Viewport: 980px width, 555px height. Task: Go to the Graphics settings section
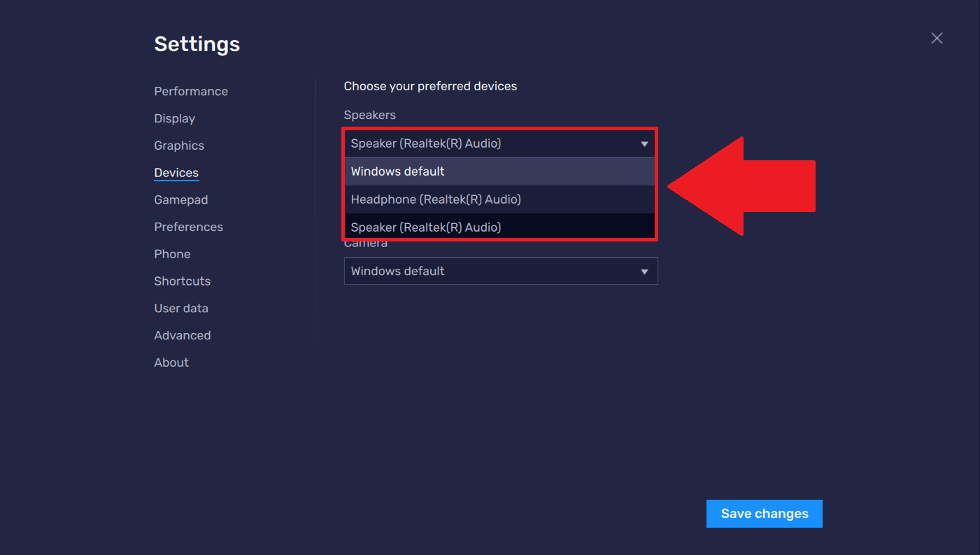[179, 146]
